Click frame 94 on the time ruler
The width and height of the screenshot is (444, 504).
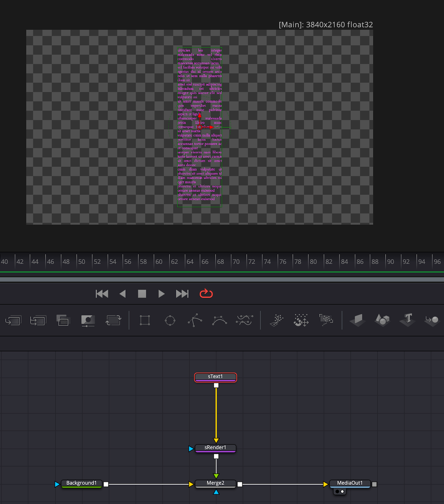click(x=422, y=262)
